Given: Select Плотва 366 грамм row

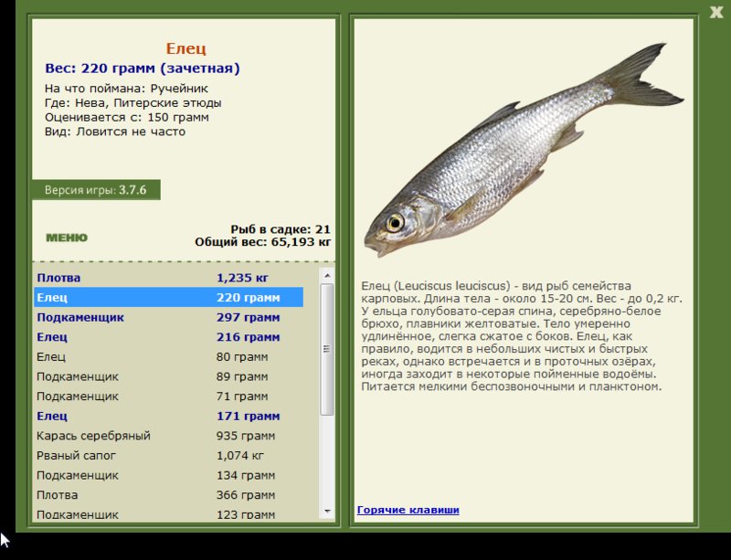Looking at the screenshot, I should (169, 495).
